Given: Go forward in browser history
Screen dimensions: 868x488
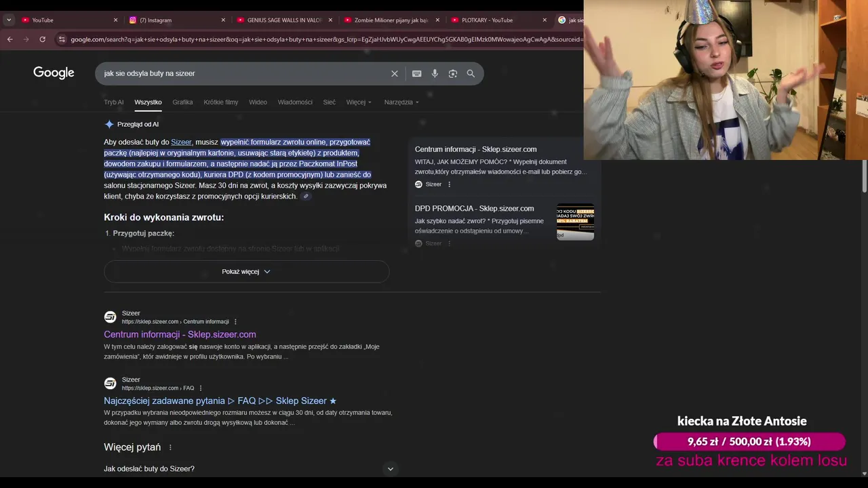Looking at the screenshot, I should (26, 39).
